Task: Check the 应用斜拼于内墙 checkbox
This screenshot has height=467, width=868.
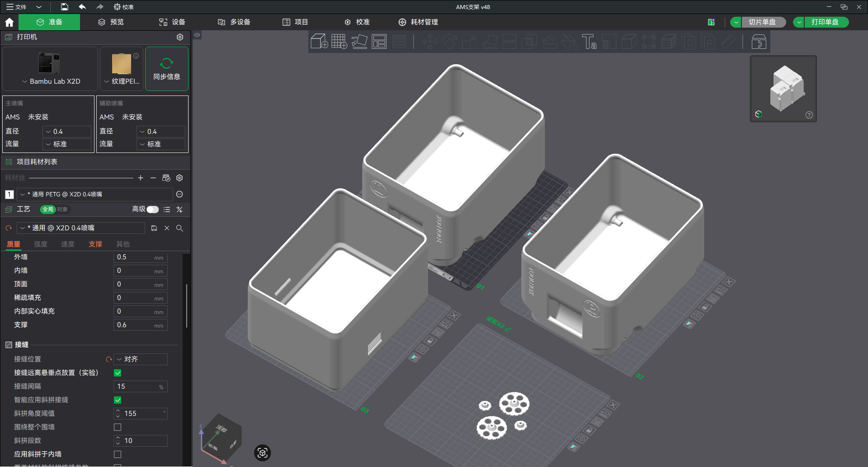Action: click(118, 454)
